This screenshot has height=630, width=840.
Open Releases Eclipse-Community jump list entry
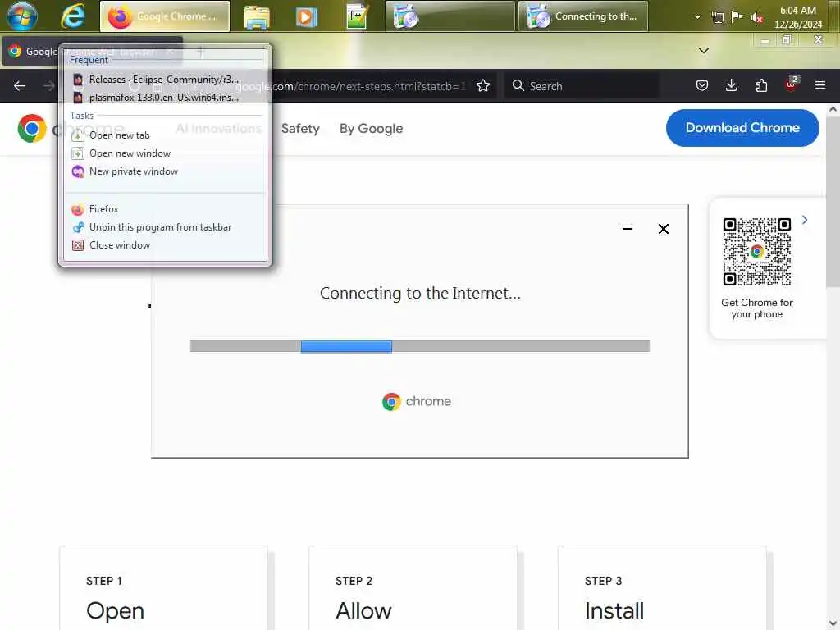[164, 80]
